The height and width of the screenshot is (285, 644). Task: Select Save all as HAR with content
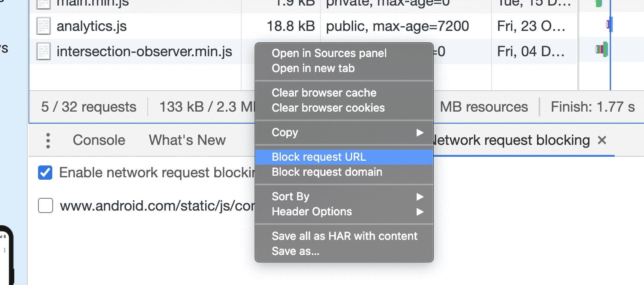pyautogui.click(x=344, y=236)
